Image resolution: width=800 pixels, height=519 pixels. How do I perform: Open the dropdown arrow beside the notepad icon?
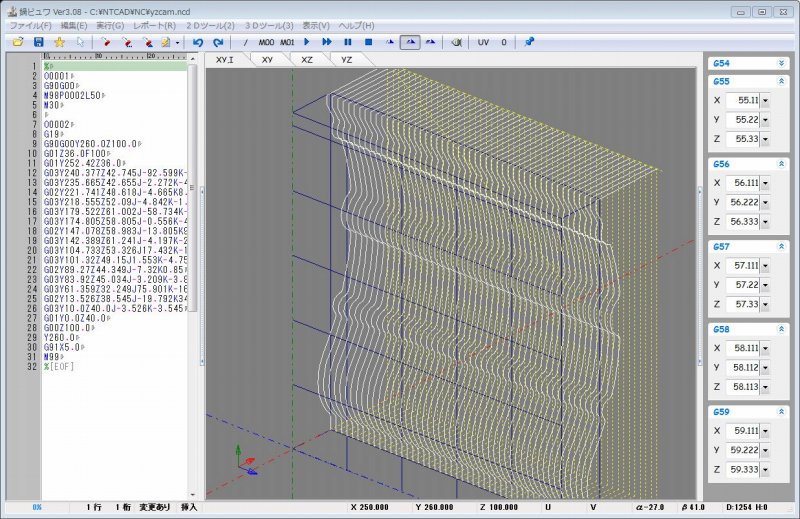[177, 43]
